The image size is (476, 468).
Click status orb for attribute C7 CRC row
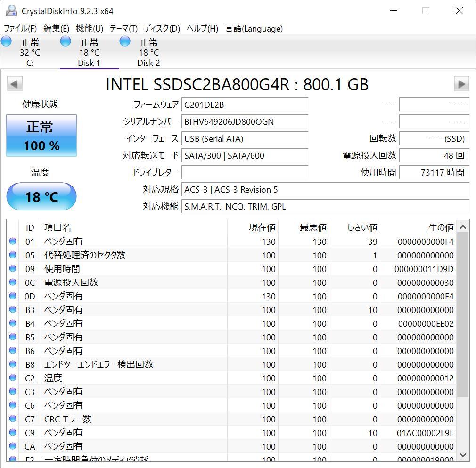tap(13, 419)
